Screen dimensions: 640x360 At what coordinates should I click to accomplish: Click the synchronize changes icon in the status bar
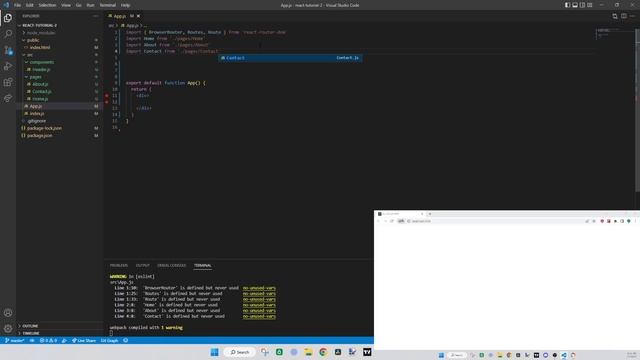click(x=32, y=340)
